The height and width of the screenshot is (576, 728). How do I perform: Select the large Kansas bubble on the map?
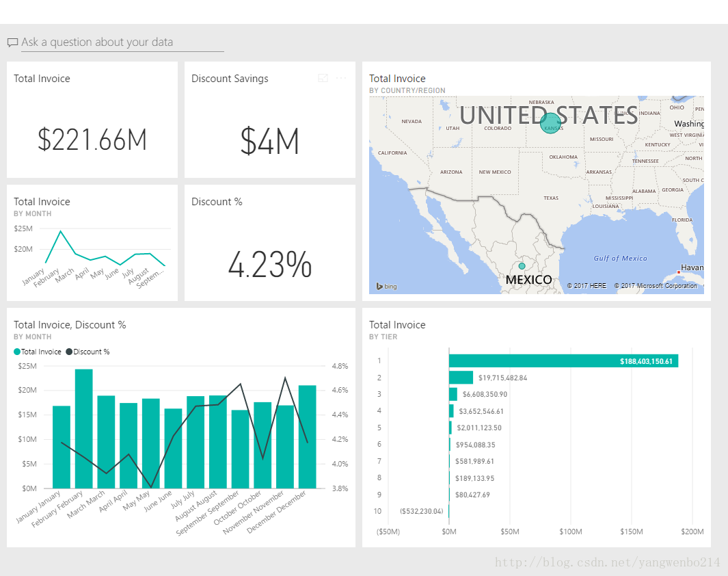(550, 123)
